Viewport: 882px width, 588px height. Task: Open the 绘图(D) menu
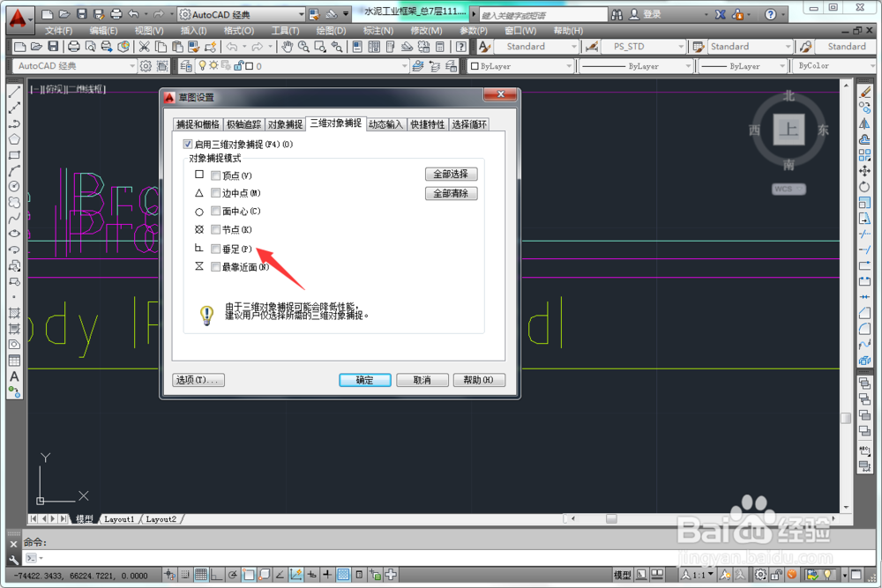click(331, 30)
